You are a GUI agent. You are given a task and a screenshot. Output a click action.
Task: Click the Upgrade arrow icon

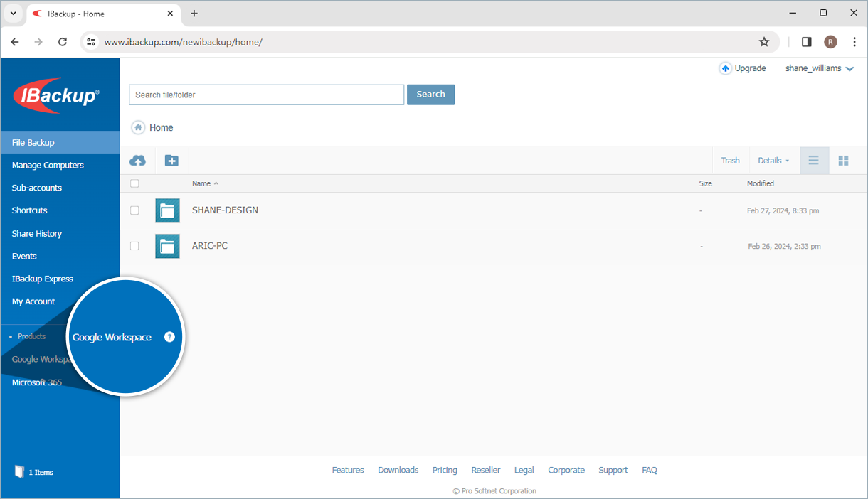(x=725, y=68)
